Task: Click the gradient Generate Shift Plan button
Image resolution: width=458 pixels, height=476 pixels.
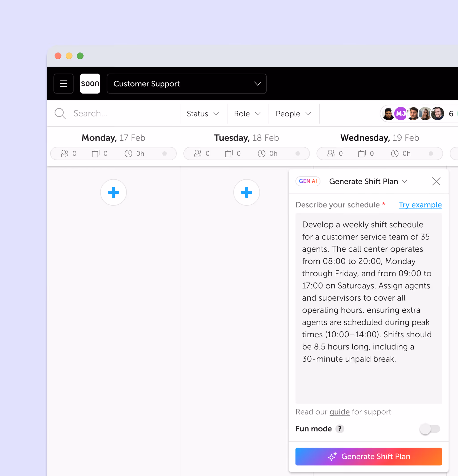Action: pyautogui.click(x=368, y=456)
